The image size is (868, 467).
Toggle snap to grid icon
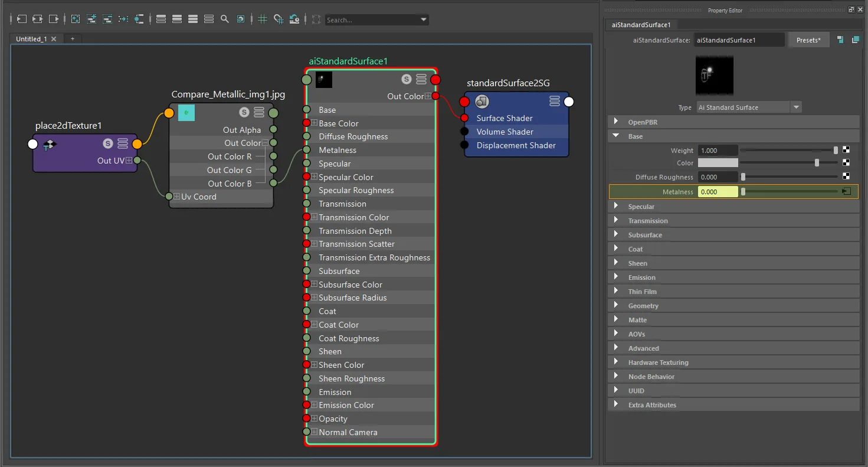[x=279, y=19]
